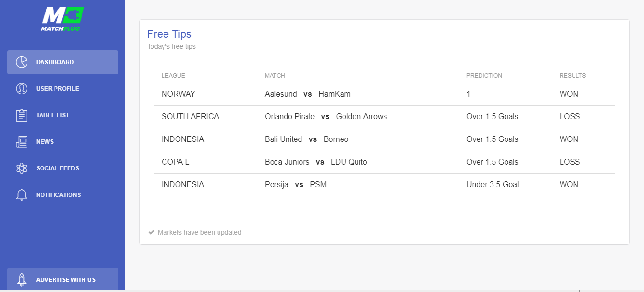Image resolution: width=644 pixels, height=292 pixels.
Task: Click the Advertise With Us rocket icon
Action: [x=22, y=279]
